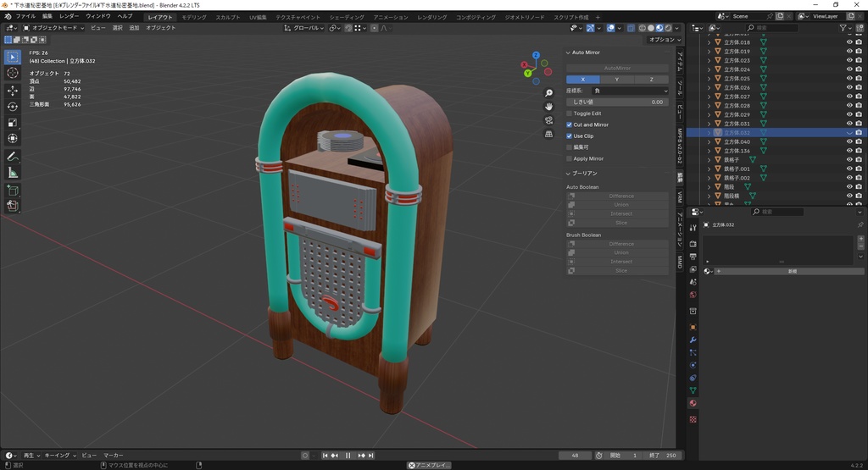Collapse the ブーリアン panel

coord(568,174)
